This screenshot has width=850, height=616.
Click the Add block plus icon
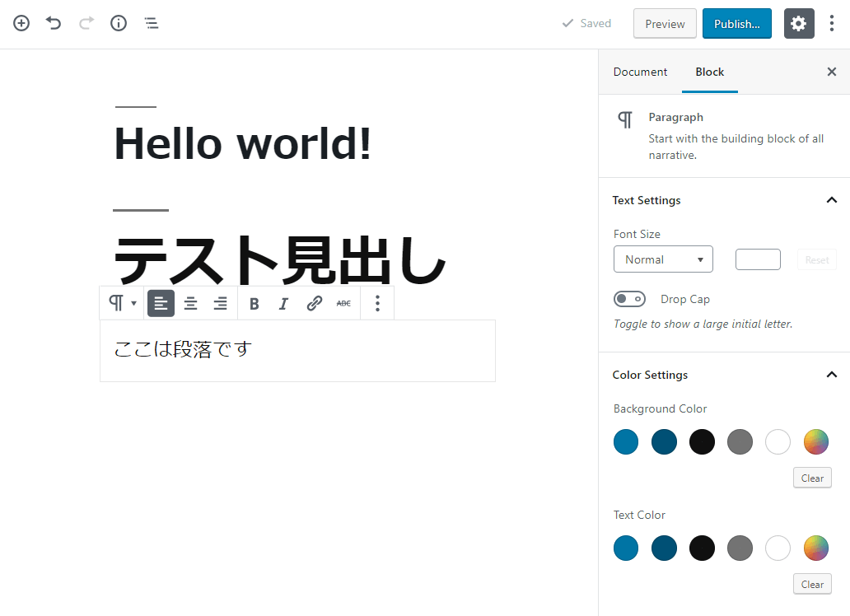tap(21, 23)
